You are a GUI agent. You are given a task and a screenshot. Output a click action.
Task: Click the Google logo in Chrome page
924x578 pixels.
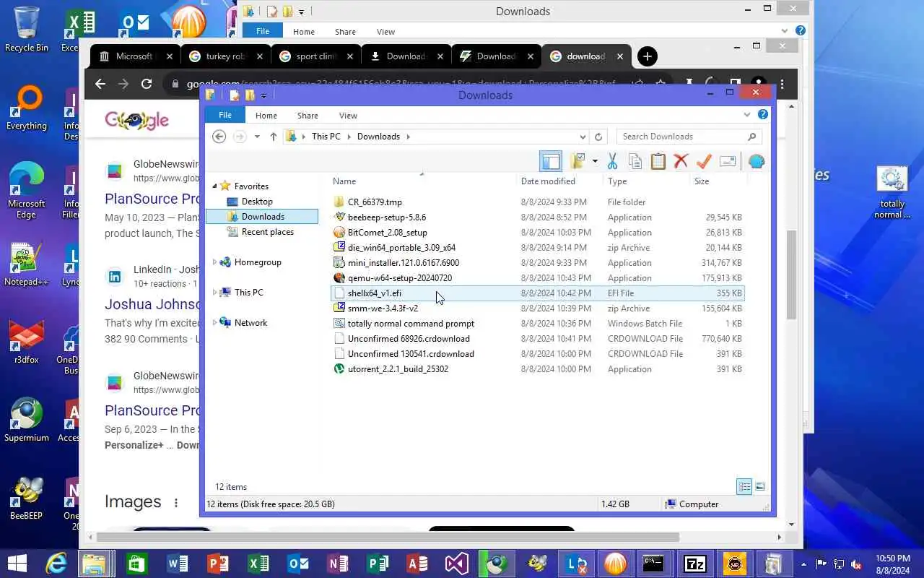136,121
